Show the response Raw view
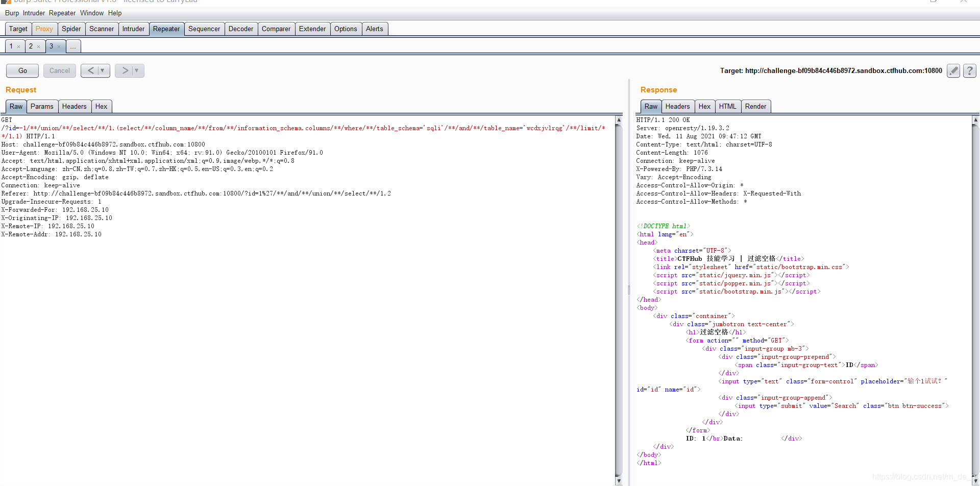 tap(651, 106)
